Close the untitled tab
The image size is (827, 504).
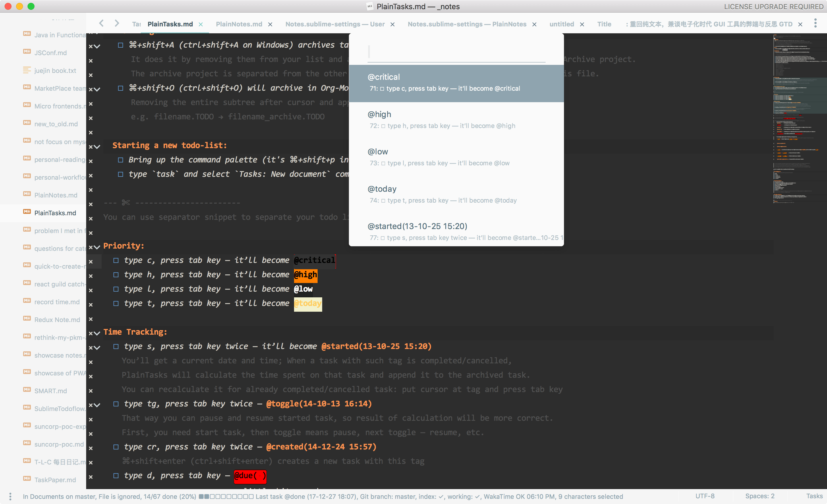[582, 24]
